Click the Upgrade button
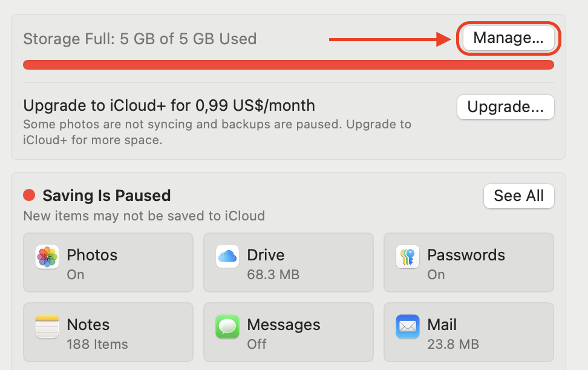588x370 pixels. (505, 107)
